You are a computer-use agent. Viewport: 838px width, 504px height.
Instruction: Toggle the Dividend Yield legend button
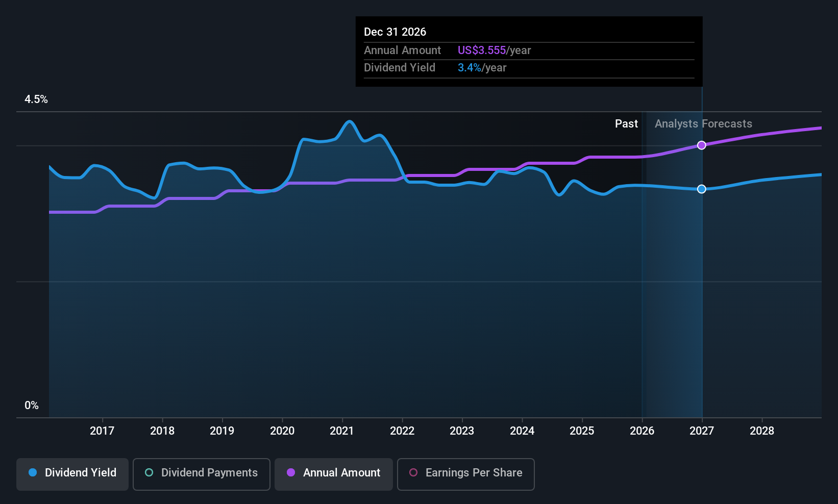[72, 474]
